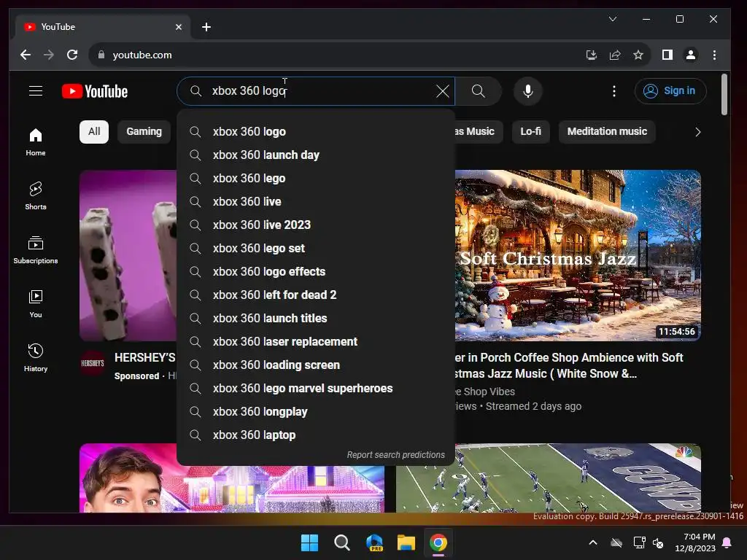Select the Lo-fi filter chip

tap(531, 131)
